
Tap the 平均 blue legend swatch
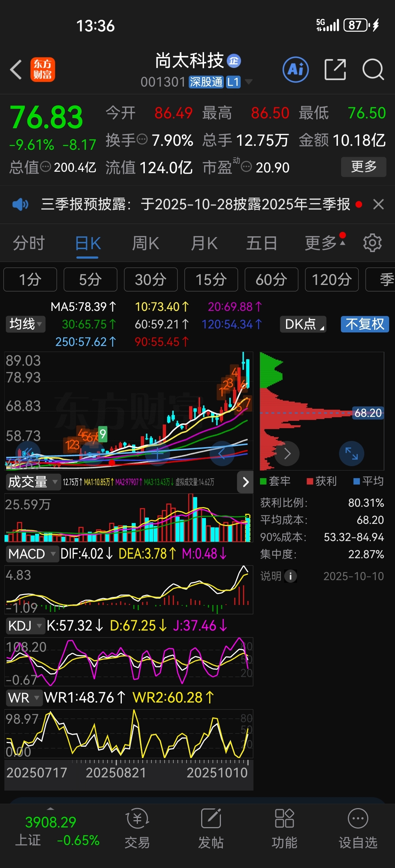(x=357, y=481)
